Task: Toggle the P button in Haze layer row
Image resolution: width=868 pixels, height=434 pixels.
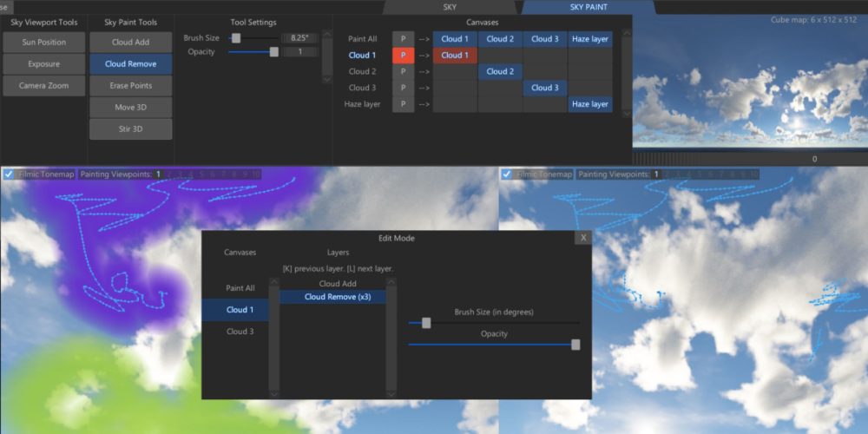Action: click(403, 104)
